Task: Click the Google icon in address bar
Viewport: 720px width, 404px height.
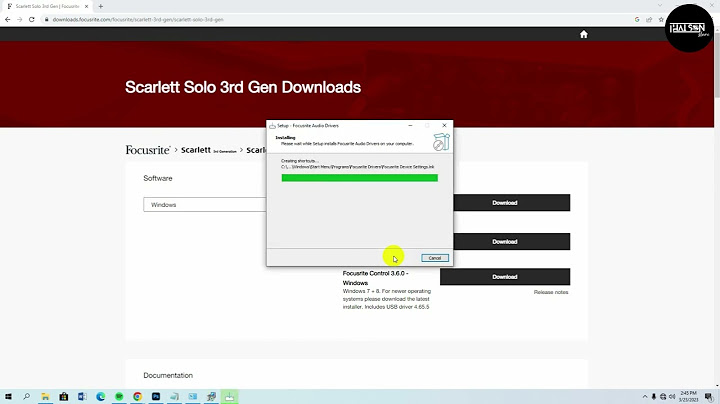Action: click(637, 20)
